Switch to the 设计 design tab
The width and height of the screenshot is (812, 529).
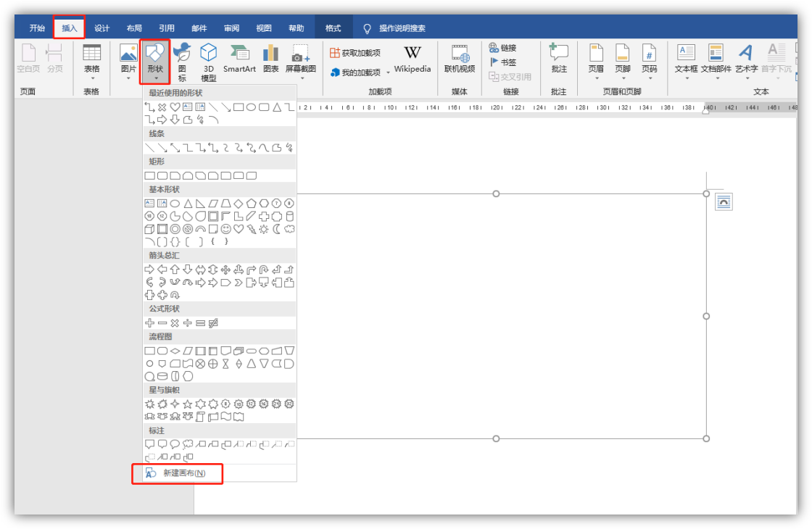coord(101,28)
